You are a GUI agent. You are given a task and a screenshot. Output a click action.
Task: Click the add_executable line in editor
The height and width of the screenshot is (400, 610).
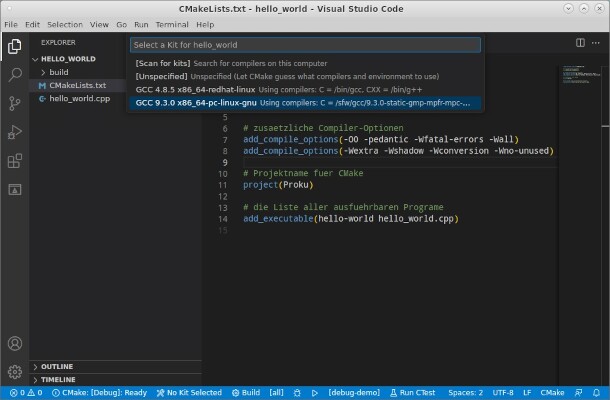351,219
